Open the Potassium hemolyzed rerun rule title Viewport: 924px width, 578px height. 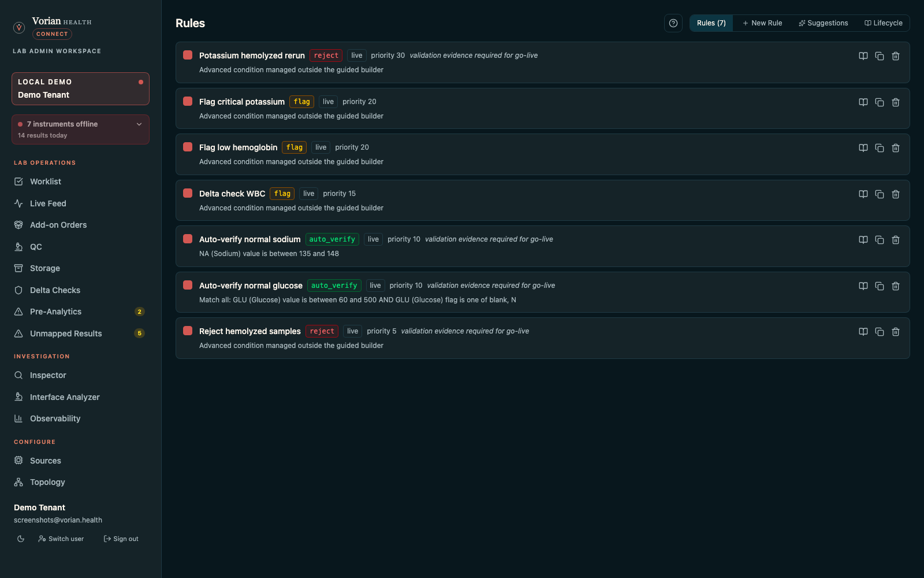point(252,55)
